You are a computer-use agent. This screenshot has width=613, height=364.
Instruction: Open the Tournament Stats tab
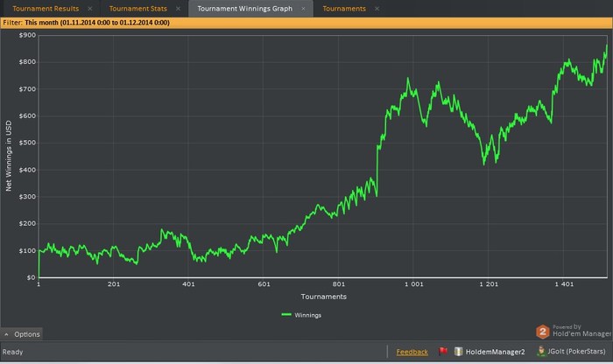pos(138,9)
